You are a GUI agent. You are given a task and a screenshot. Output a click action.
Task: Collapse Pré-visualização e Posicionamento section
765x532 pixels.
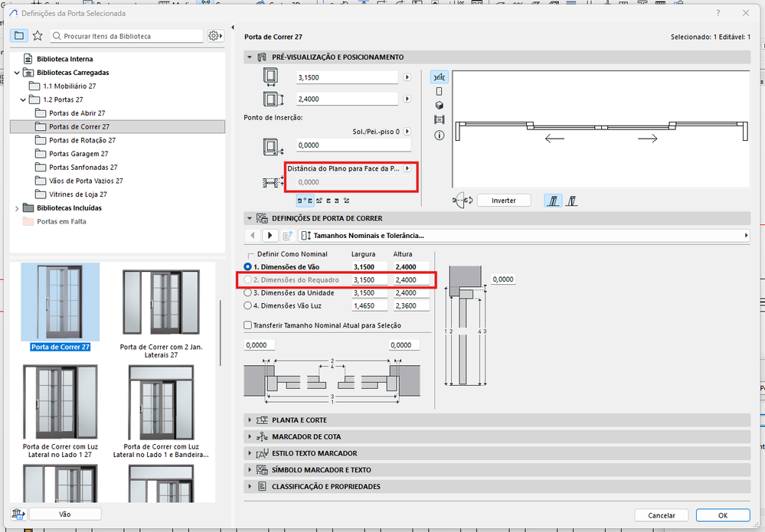250,57
